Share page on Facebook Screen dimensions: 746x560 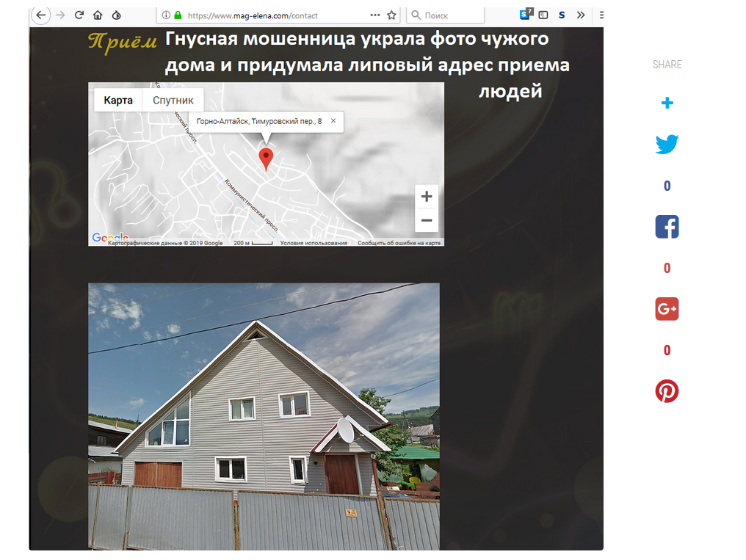667,227
